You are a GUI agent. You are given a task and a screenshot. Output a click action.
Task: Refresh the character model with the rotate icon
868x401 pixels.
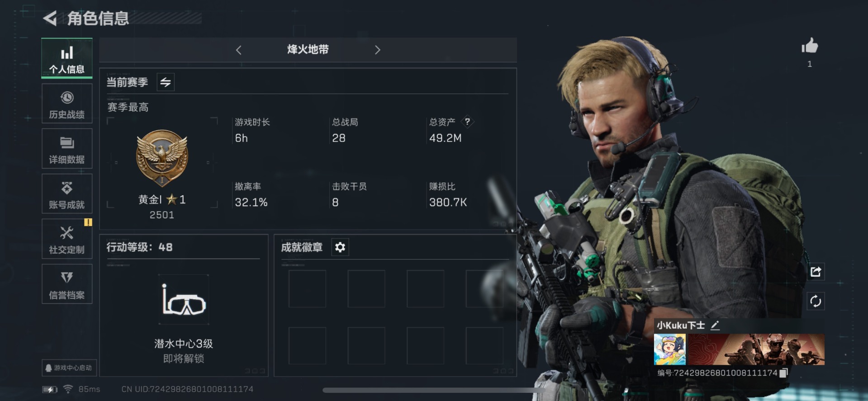pos(816,301)
